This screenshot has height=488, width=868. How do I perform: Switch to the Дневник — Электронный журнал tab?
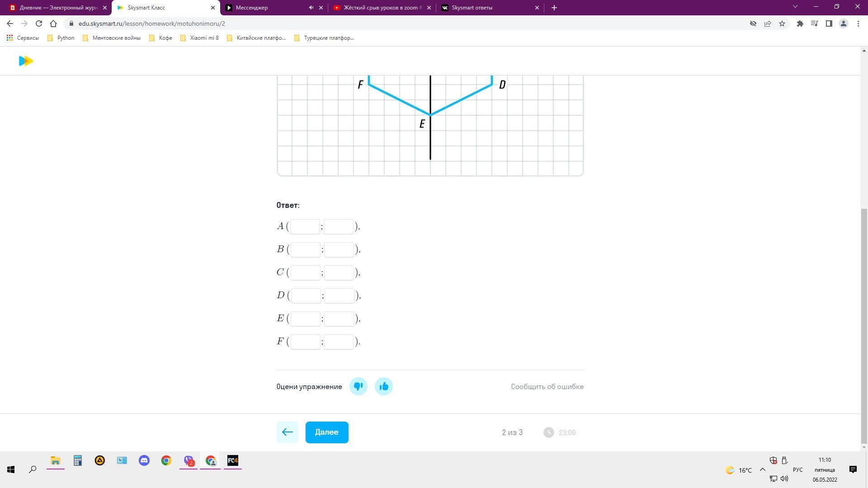(57, 8)
